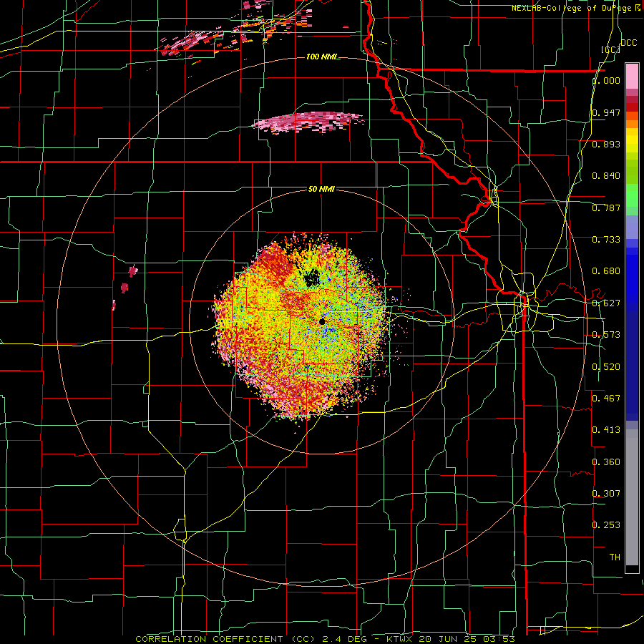Click the 0.467 scale value
Screen dimensions: 644x644
click(606, 399)
